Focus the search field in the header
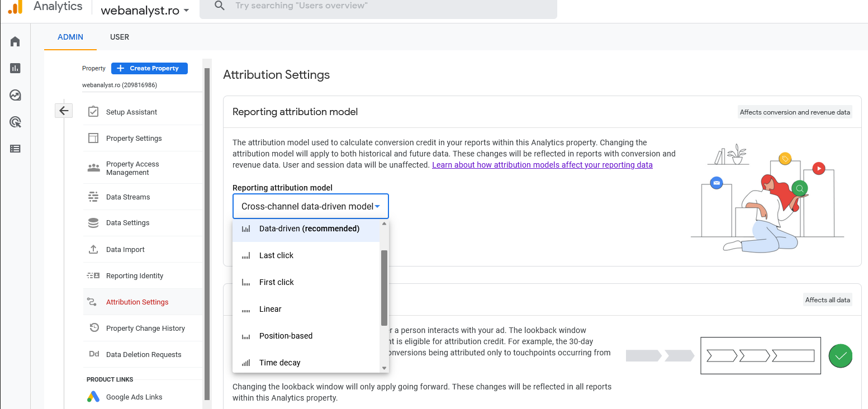 point(378,7)
